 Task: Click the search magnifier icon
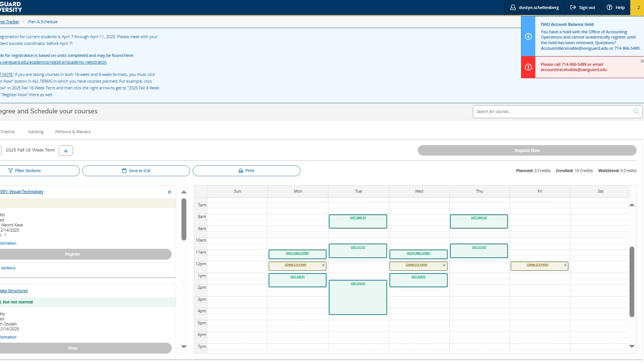point(635,111)
